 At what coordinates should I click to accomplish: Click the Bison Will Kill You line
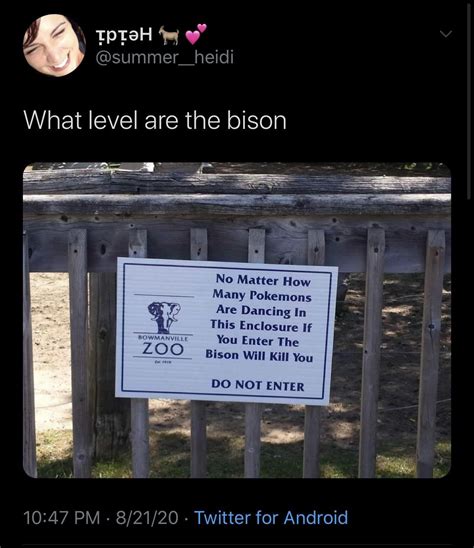coord(259,355)
